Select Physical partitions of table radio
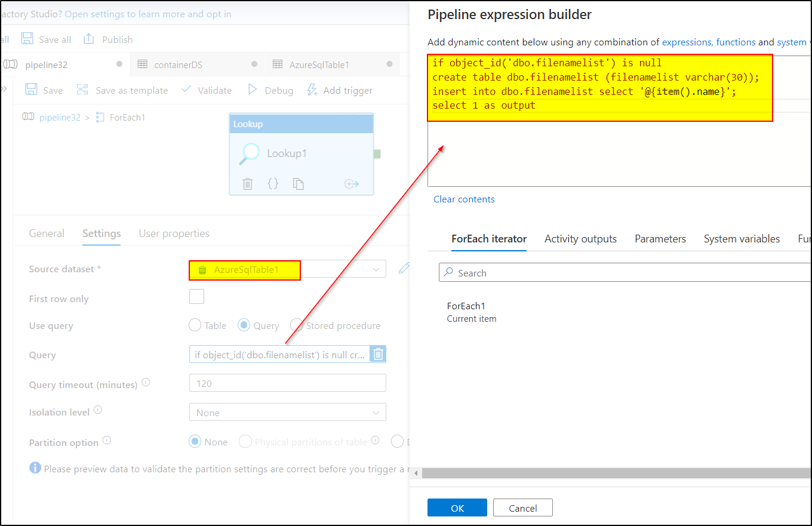812x526 pixels. click(x=245, y=442)
